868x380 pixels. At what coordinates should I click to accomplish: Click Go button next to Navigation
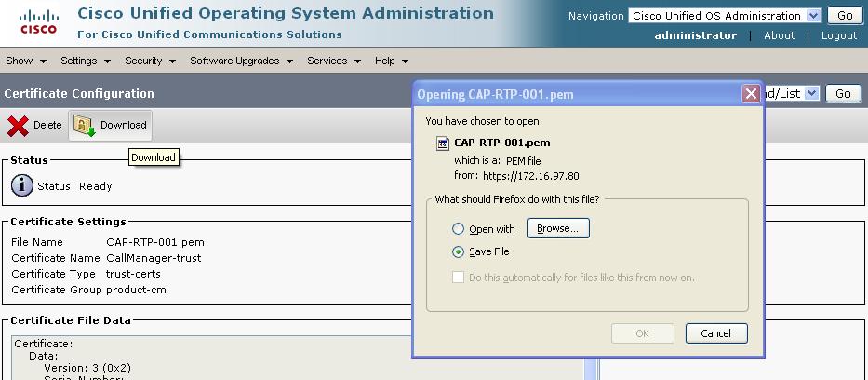tap(845, 16)
